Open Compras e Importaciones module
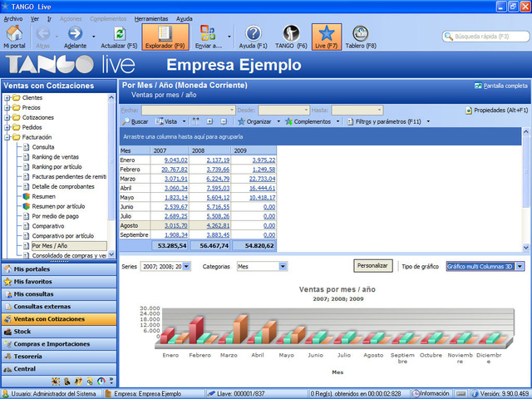 click(x=59, y=344)
